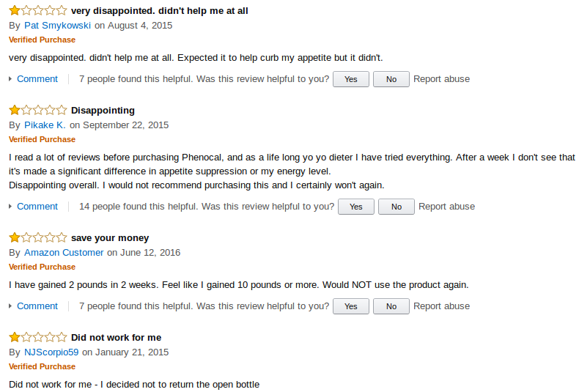Report abuse on Pikake K.'s review
The width and height of the screenshot is (579, 392).
[x=447, y=207]
